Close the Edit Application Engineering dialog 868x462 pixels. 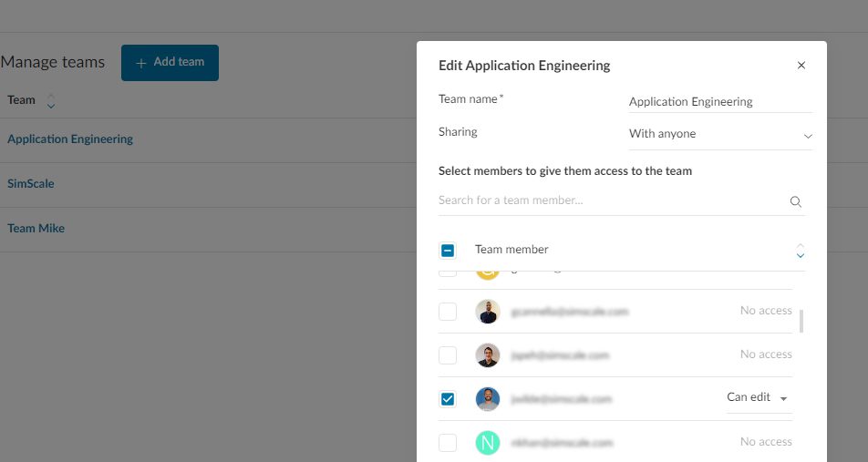tap(801, 66)
